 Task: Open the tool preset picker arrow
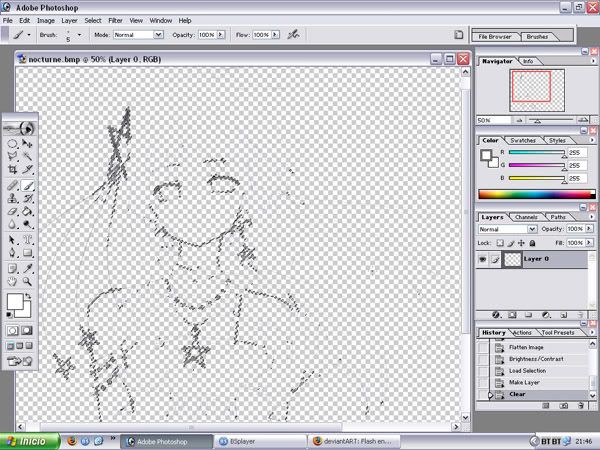(29, 35)
